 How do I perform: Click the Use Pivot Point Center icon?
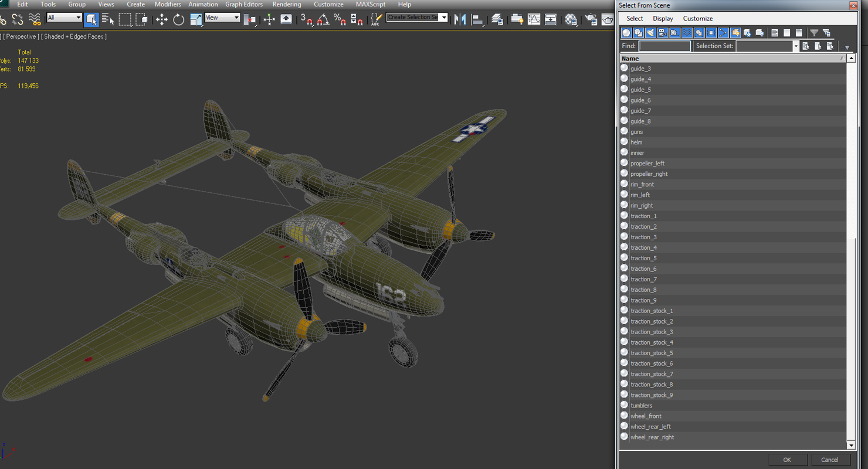[x=250, y=19]
